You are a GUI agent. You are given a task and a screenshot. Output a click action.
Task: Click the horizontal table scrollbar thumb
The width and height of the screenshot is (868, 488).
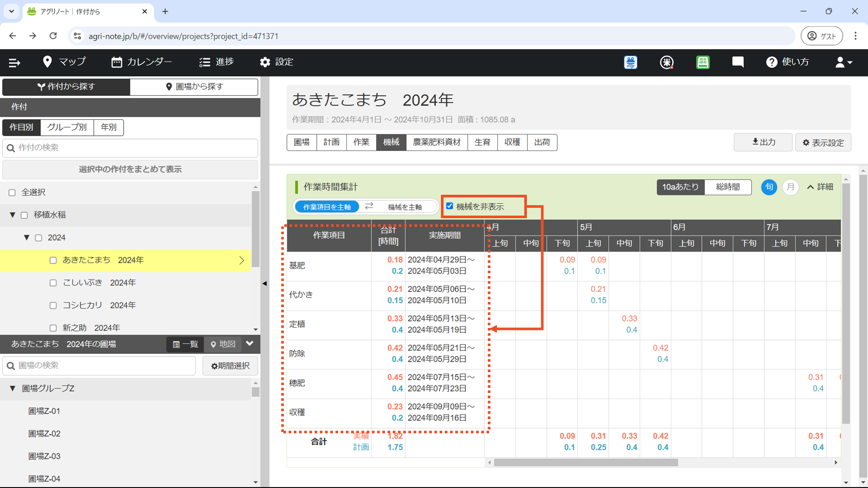tap(585, 462)
